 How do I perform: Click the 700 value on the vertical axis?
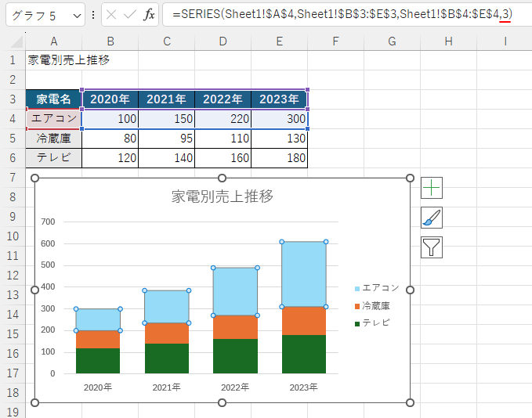[x=48, y=222]
